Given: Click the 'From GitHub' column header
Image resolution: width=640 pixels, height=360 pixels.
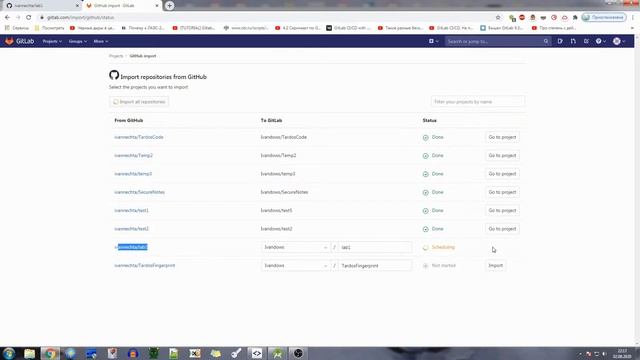Looking at the screenshot, I should [129, 120].
